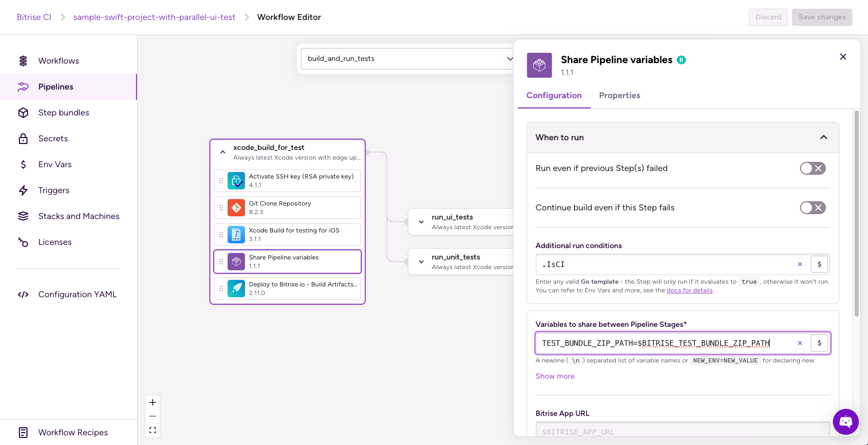Click the configuration panel scrollbar
Screen dimensions: 868x445
point(856,214)
